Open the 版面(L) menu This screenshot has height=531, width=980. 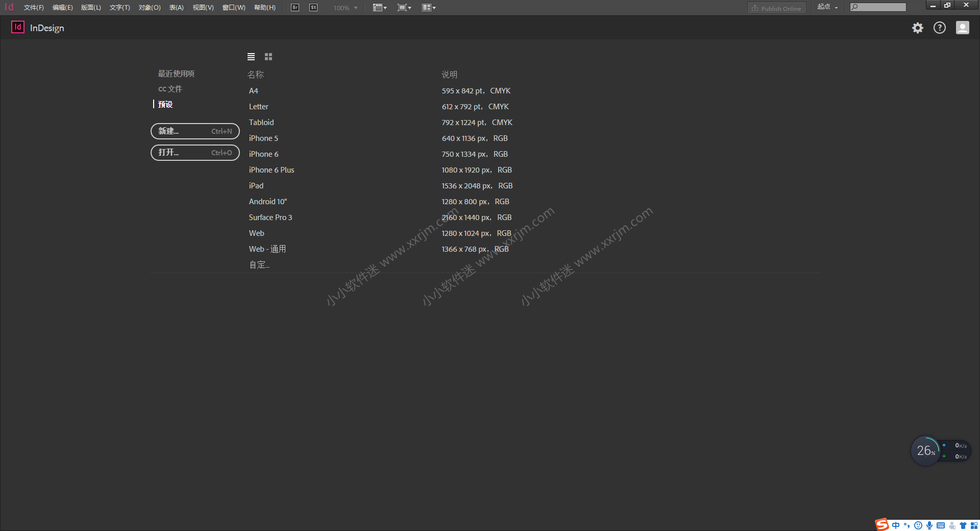point(91,8)
